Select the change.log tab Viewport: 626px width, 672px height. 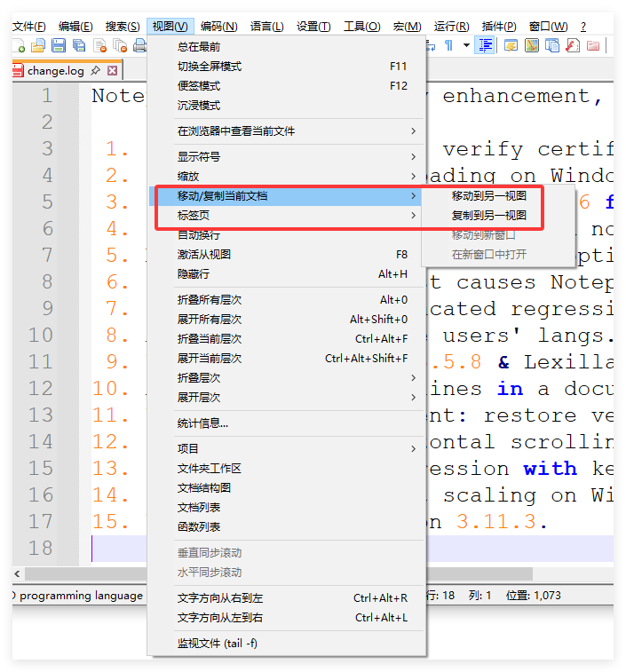tap(56, 71)
